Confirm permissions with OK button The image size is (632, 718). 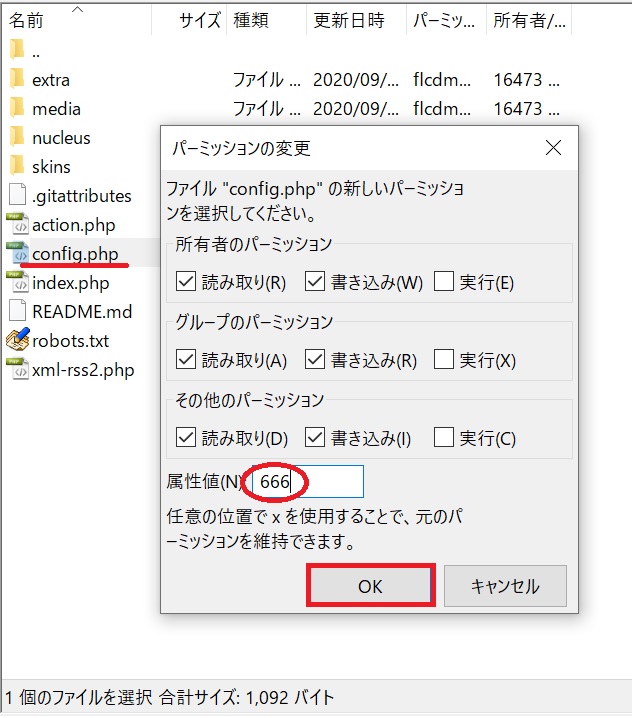[370, 586]
